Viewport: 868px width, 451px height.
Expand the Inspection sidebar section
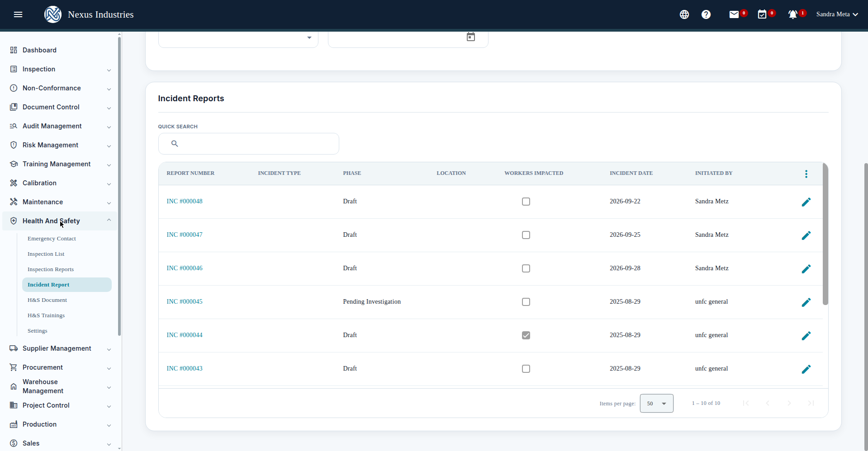coord(60,69)
